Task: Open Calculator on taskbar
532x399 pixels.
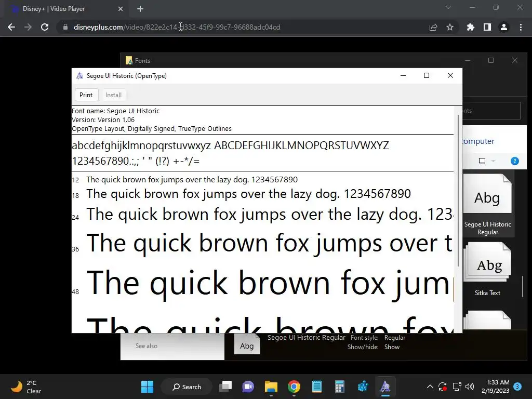Action: [x=339, y=387]
